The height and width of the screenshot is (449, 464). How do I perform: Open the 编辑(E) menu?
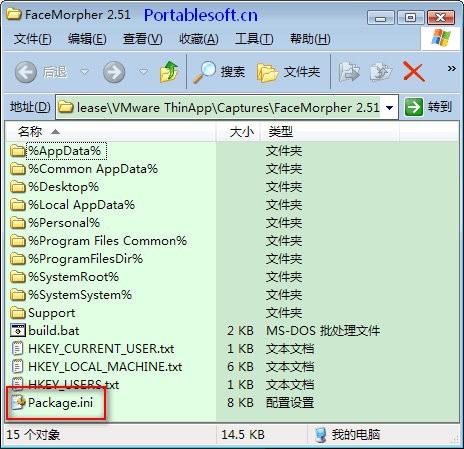87,39
